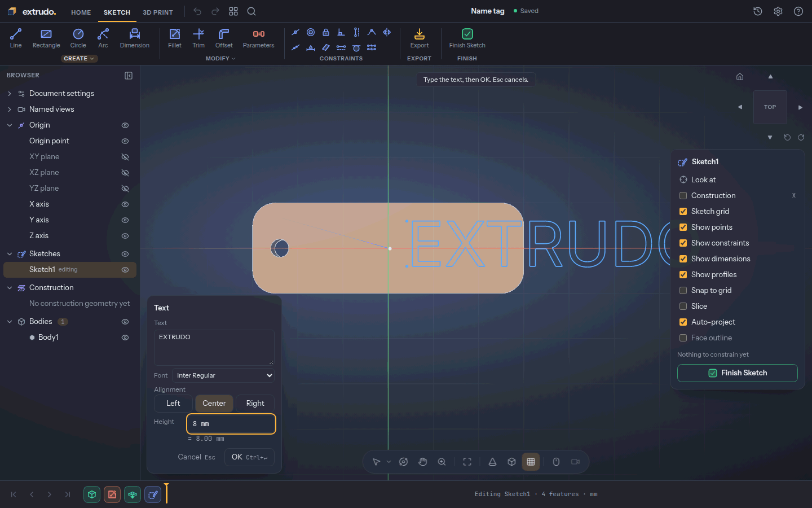This screenshot has width=812, height=508.
Task: Set text alignment to Left
Action: (173, 404)
